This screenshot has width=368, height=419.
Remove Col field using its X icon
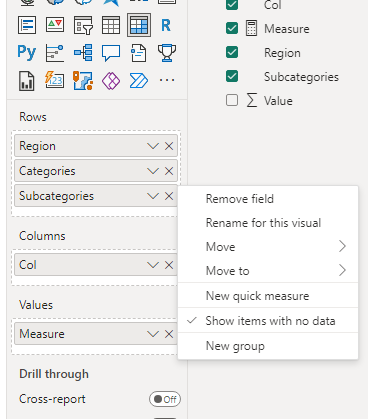[169, 265]
